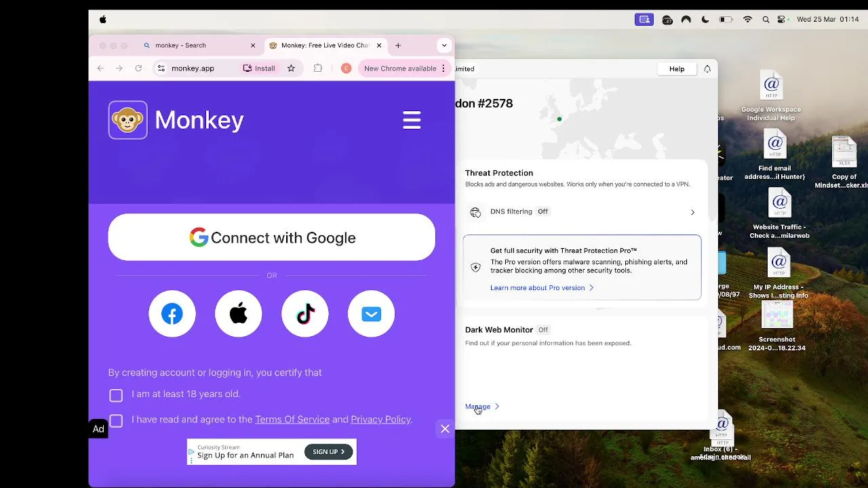This screenshot has height=488, width=868.
Task: Click Manage under Dark Web Monitor
Action: [x=482, y=407]
